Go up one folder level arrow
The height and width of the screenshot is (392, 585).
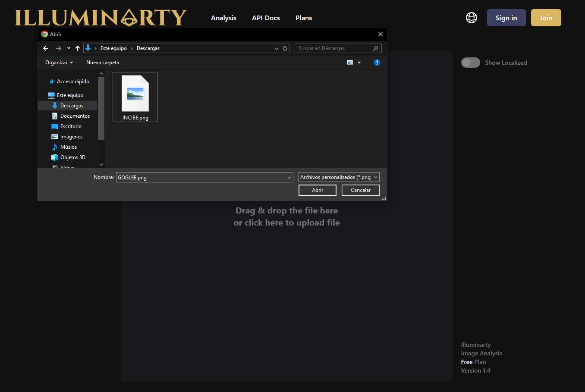(x=78, y=48)
